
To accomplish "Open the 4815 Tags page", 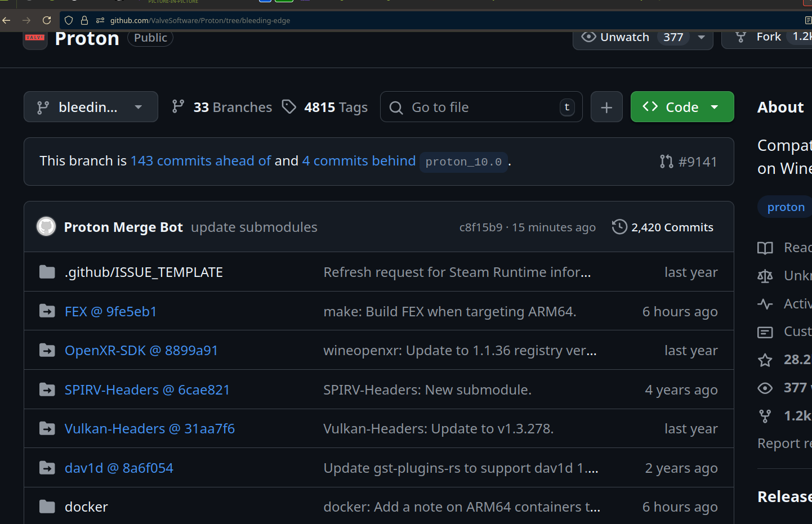I will coord(325,107).
